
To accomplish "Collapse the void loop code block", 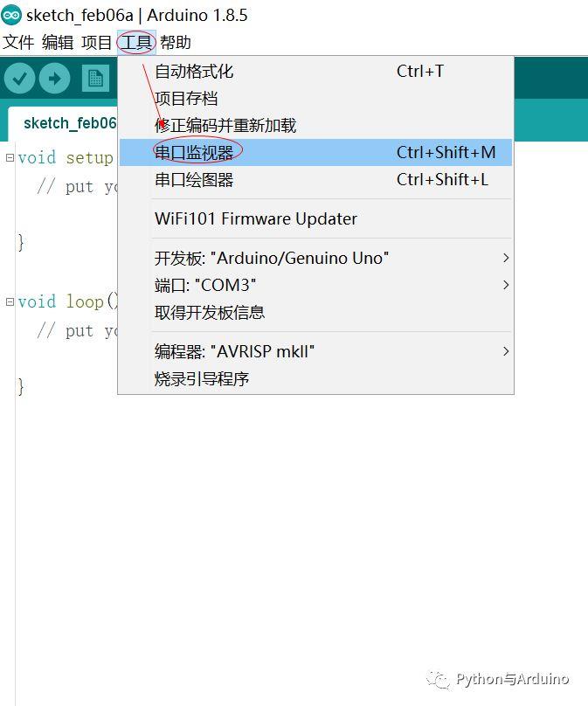I will coord(10,301).
